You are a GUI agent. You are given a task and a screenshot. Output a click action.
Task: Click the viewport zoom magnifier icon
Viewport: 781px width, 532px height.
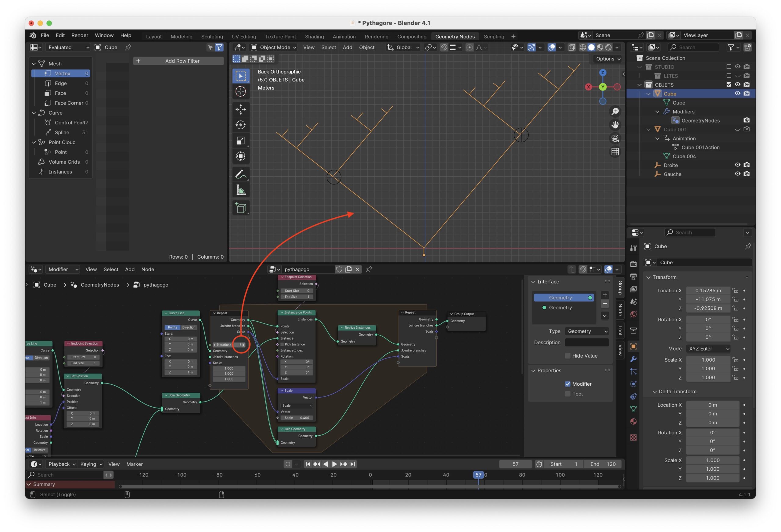pos(615,111)
